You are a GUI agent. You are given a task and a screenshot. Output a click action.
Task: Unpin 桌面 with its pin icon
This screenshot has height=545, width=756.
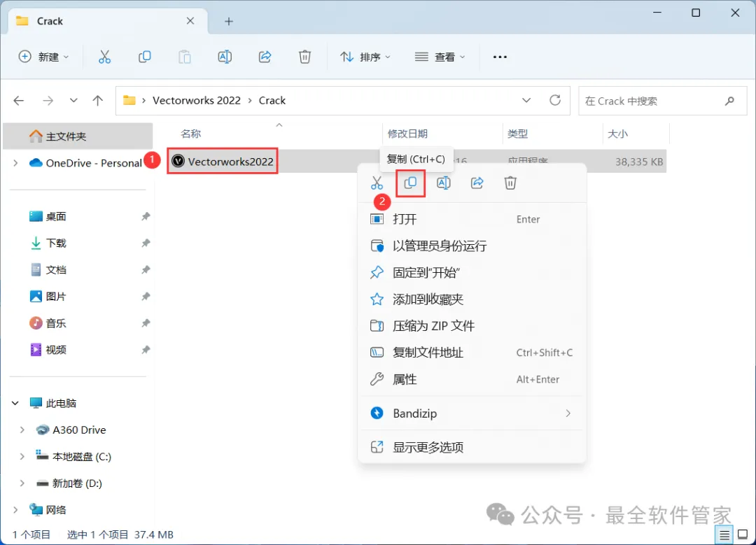point(146,216)
